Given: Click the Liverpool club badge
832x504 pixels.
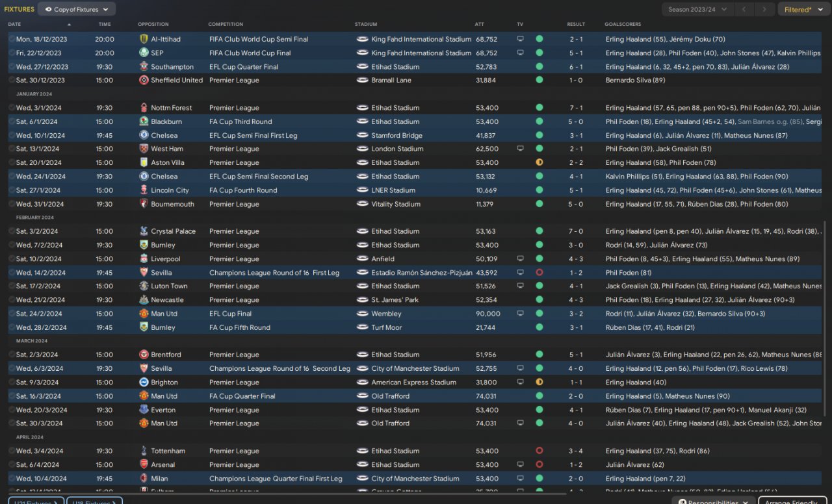Looking at the screenshot, I should [x=144, y=258].
